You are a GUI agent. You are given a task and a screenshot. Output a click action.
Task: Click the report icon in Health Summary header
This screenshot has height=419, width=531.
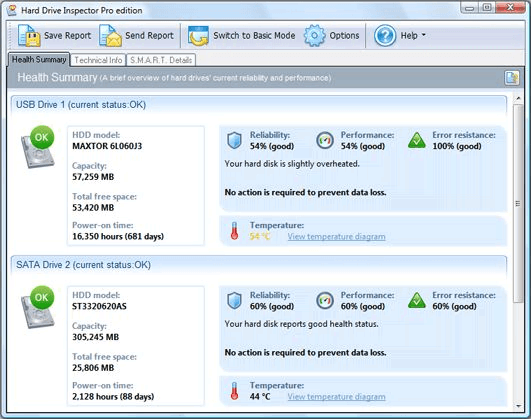coord(512,78)
